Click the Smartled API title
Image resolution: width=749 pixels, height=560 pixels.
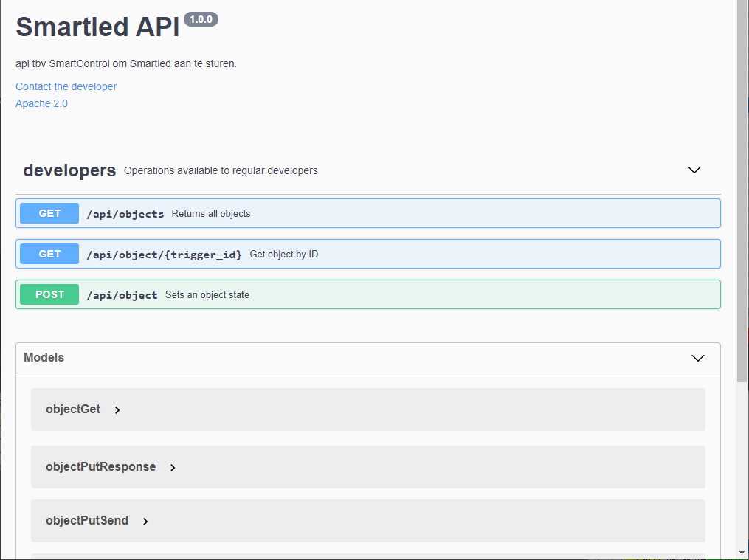97,27
